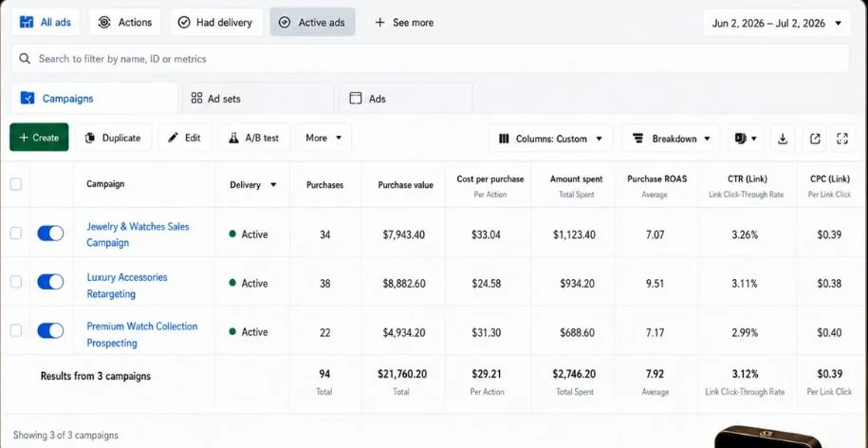Sort using Delivery column dropdown arrow

point(273,185)
